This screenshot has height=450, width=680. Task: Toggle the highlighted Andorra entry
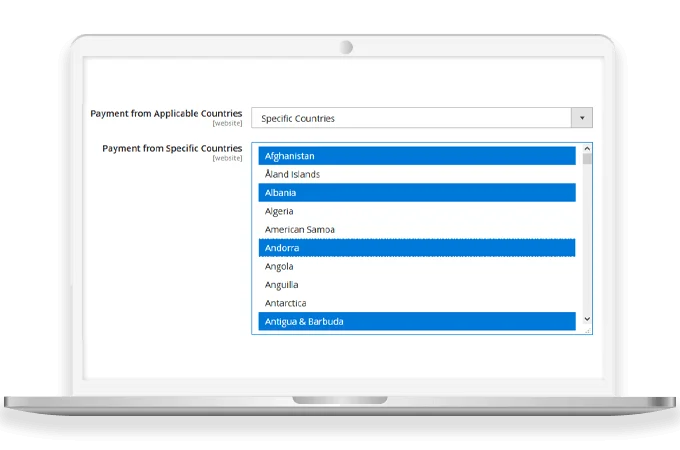click(x=416, y=248)
